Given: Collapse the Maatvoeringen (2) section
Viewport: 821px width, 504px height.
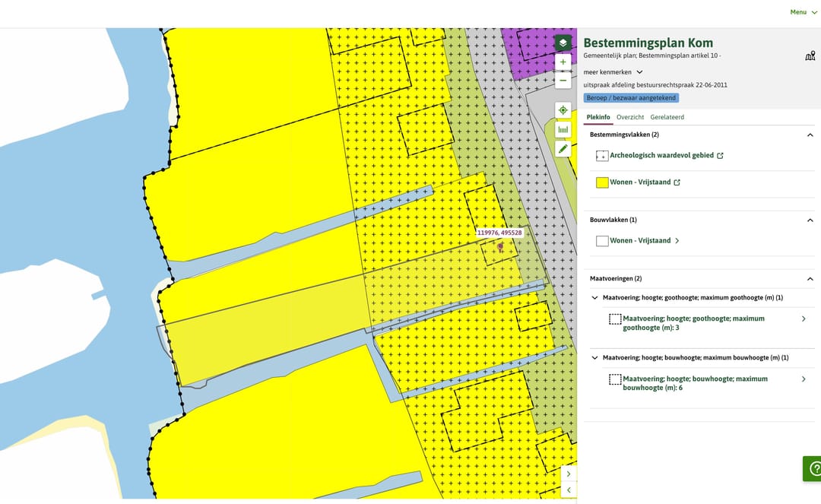Looking at the screenshot, I should point(810,279).
